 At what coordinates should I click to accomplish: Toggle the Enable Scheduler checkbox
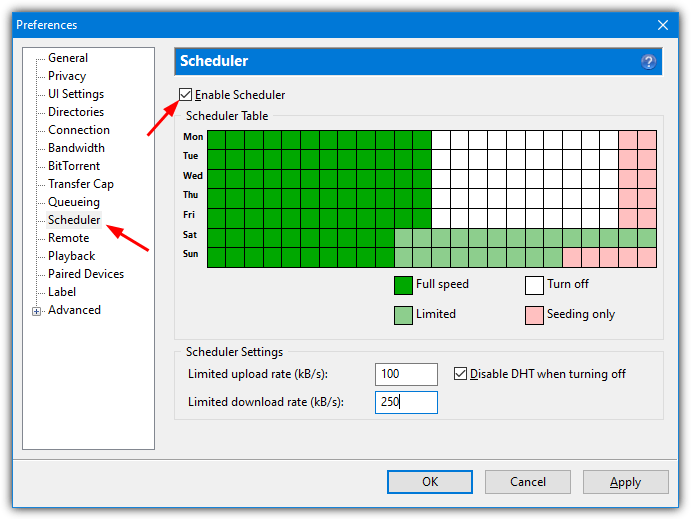tap(186, 94)
